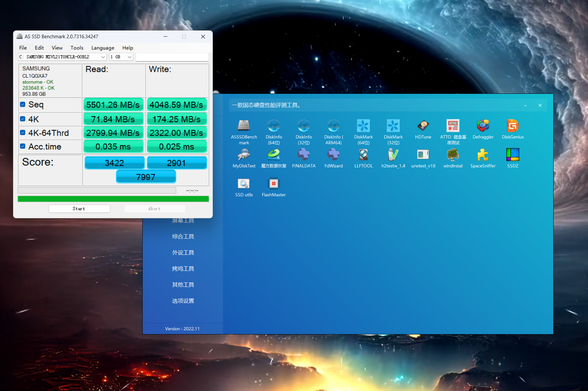Viewport: 588px width, 391px height.
Task: Open the SSDZ icon
Action: click(513, 155)
